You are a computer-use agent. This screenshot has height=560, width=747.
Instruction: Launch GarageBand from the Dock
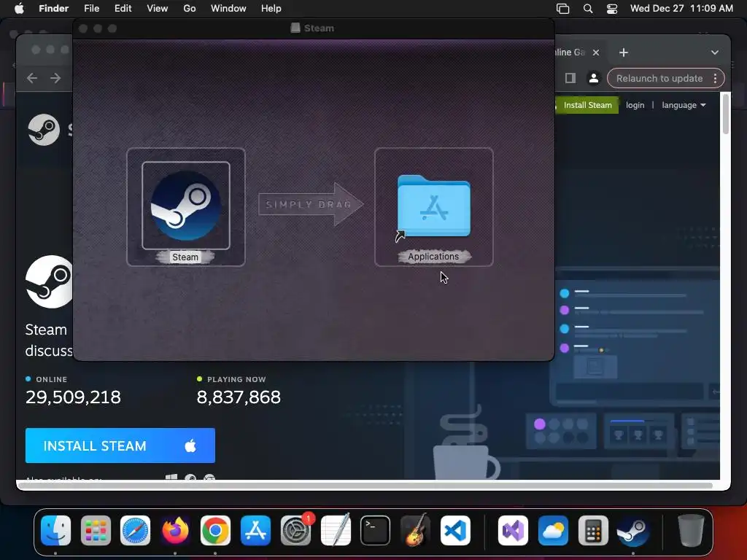click(415, 530)
